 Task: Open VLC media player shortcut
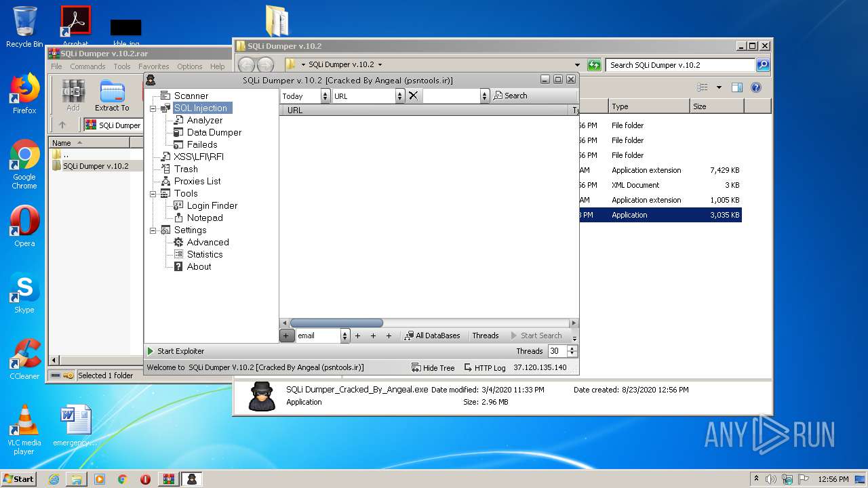24,430
